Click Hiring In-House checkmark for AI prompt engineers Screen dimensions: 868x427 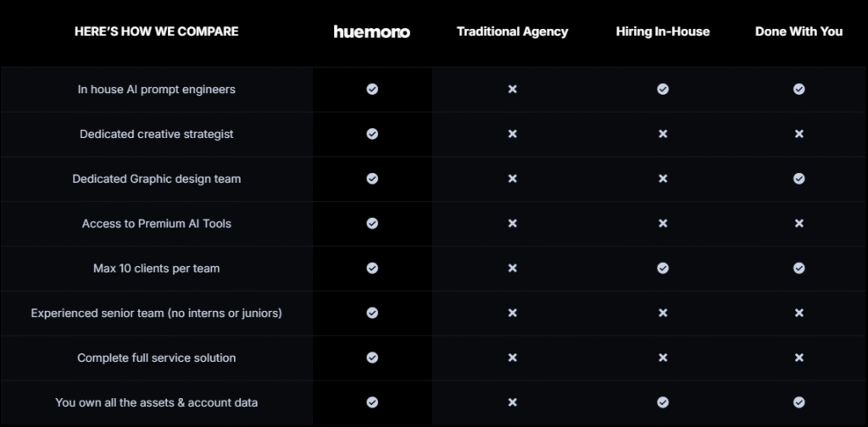663,89
